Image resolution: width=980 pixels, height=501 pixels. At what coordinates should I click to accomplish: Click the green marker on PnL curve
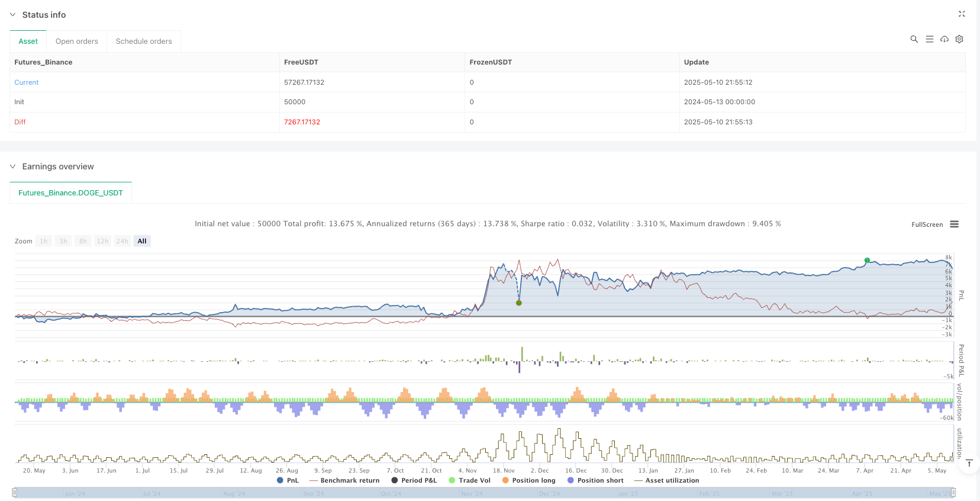(867, 261)
